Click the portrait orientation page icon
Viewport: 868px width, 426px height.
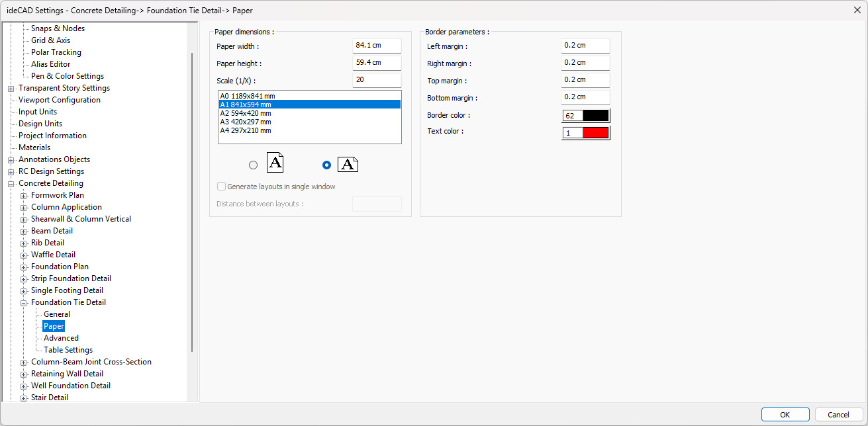point(275,163)
